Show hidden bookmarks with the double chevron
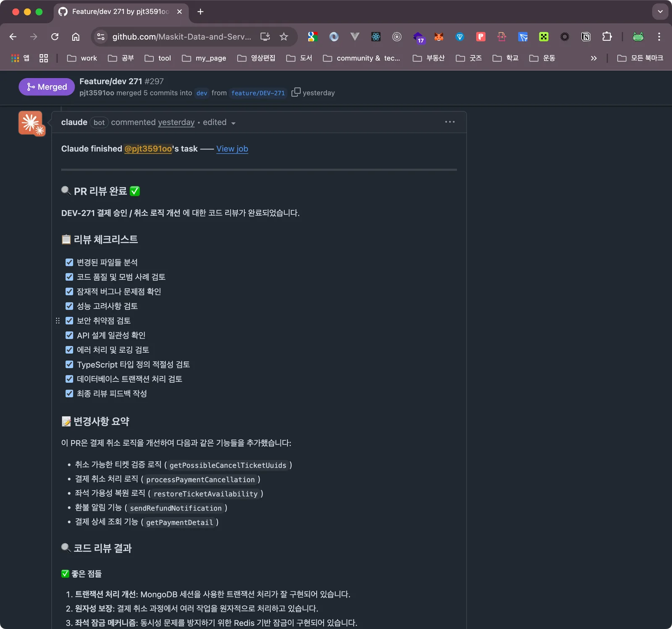This screenshot has width=672, height=629. click(x=593, y=58)
